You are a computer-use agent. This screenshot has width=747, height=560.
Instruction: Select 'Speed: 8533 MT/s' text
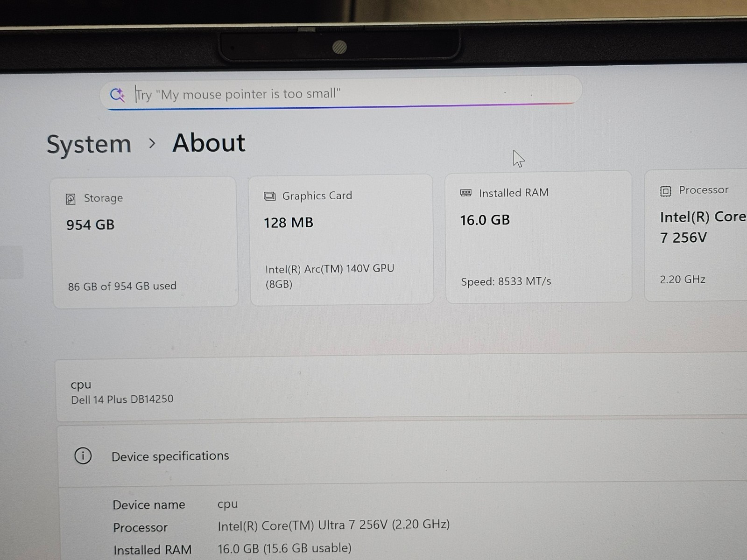click(506, 281)
